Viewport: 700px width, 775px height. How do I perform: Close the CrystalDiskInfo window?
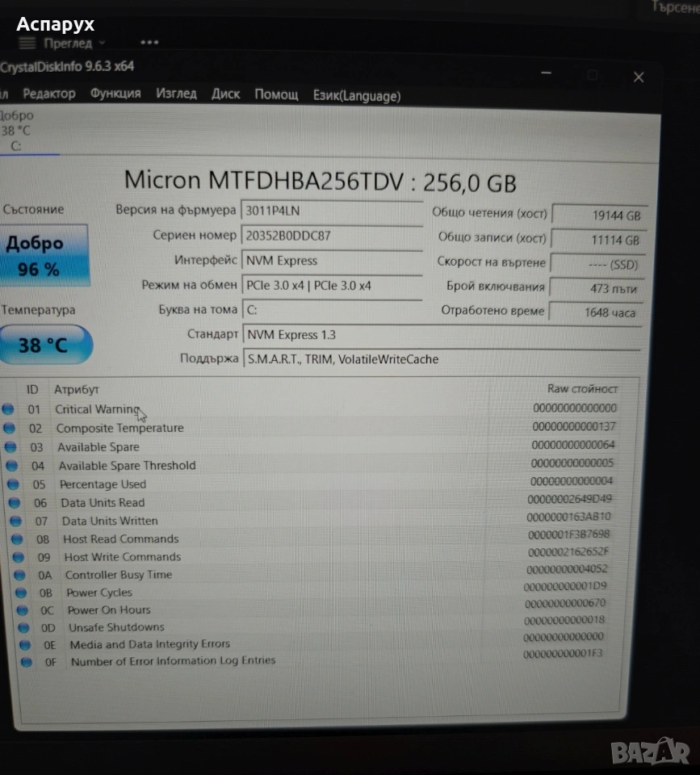pyautogui.click(x=639, y=77)
